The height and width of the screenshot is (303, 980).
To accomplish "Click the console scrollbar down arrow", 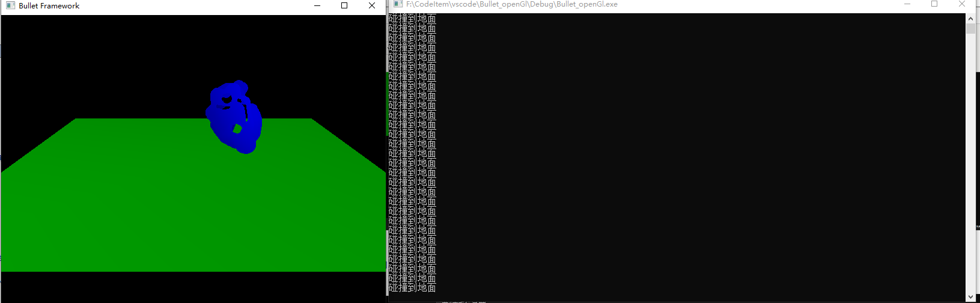I will point(970,296).
